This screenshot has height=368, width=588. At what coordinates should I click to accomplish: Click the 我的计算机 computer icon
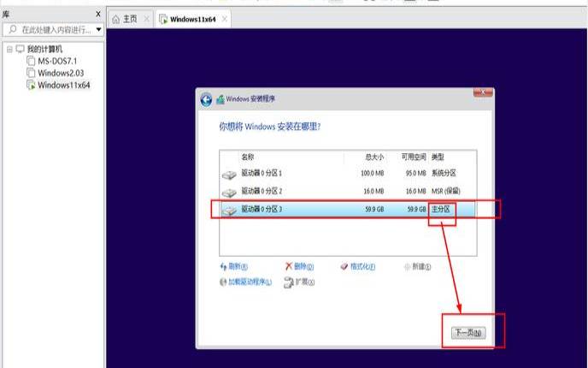20,49
